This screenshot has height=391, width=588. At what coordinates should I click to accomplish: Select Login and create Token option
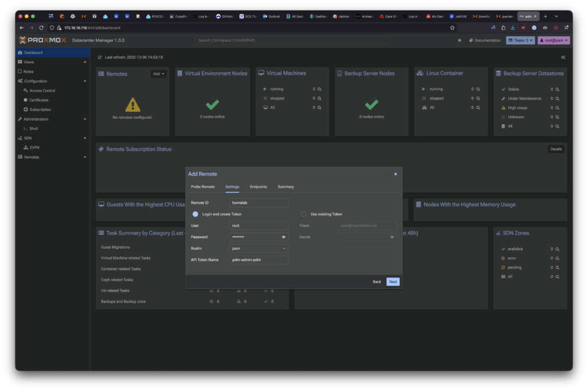195,214
